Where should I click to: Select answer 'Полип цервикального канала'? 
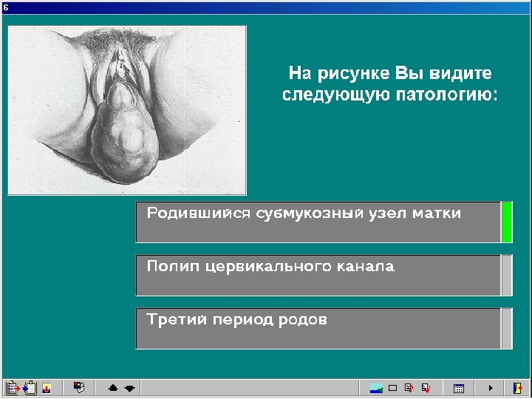[318, 276]
